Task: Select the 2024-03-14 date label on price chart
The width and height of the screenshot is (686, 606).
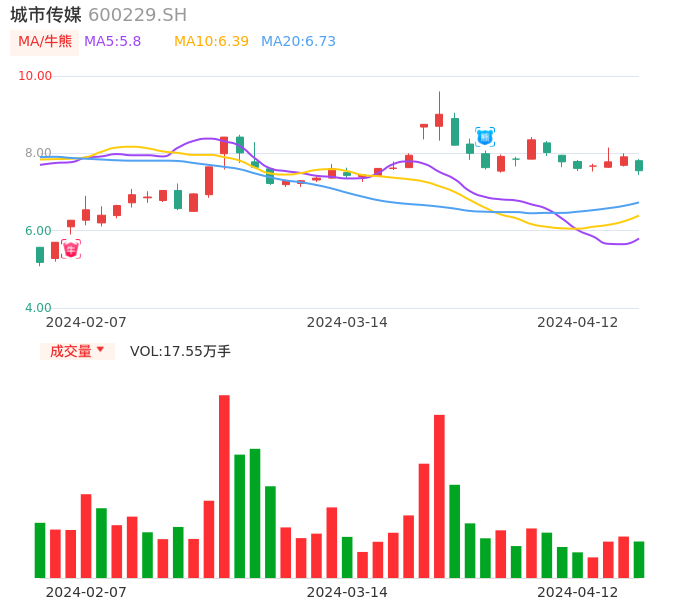Action: click(346, 322)
